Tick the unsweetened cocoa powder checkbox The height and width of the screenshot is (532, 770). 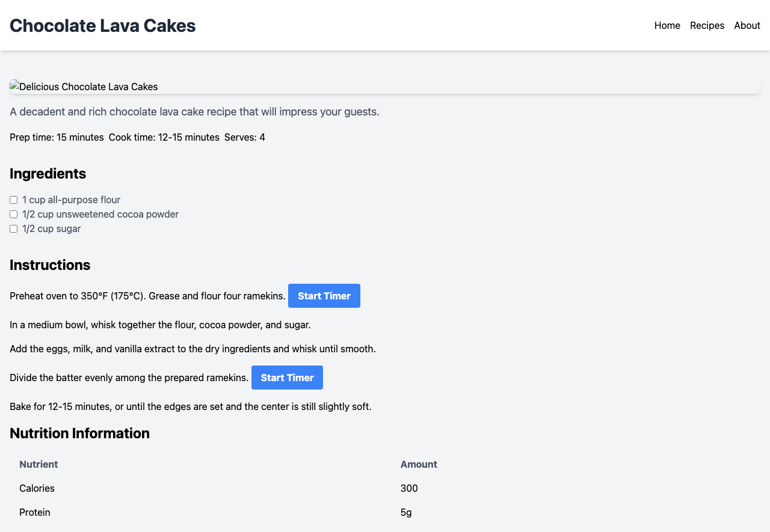pos(14,215)
